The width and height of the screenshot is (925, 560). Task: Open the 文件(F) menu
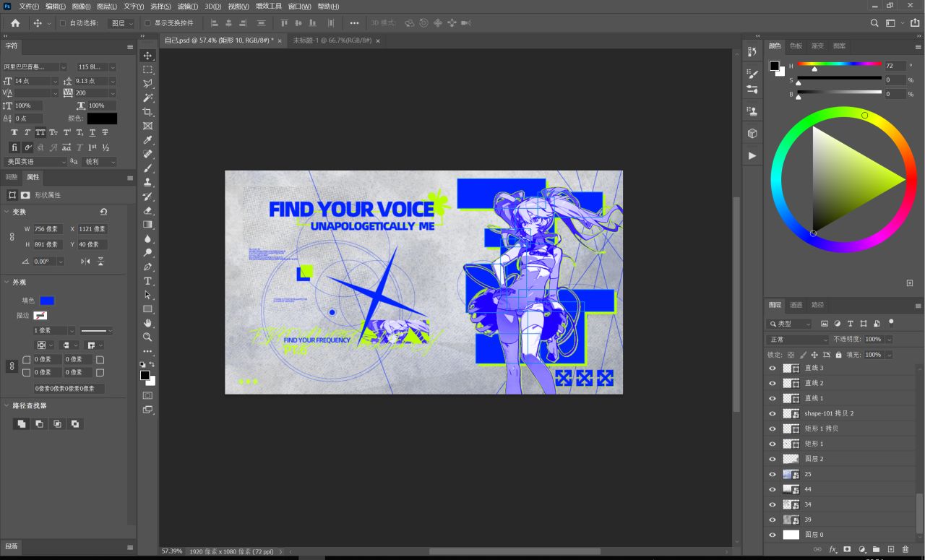click(x=29, y=7)
